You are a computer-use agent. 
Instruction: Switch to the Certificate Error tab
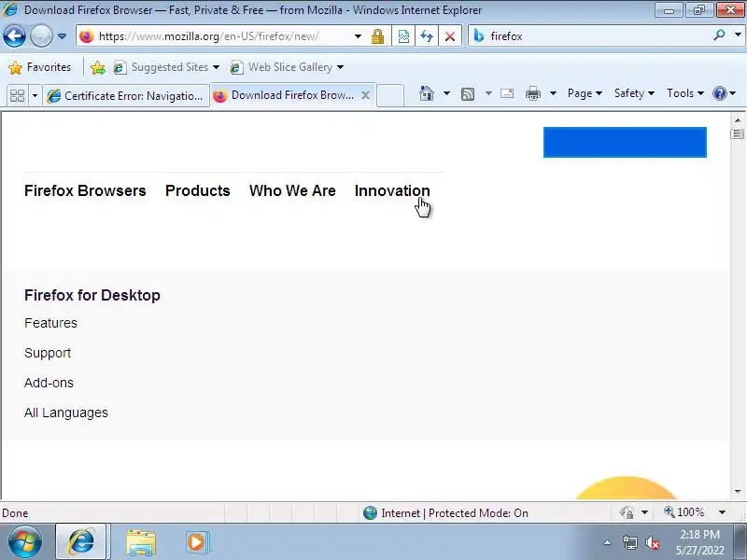[x=126, y=96]
